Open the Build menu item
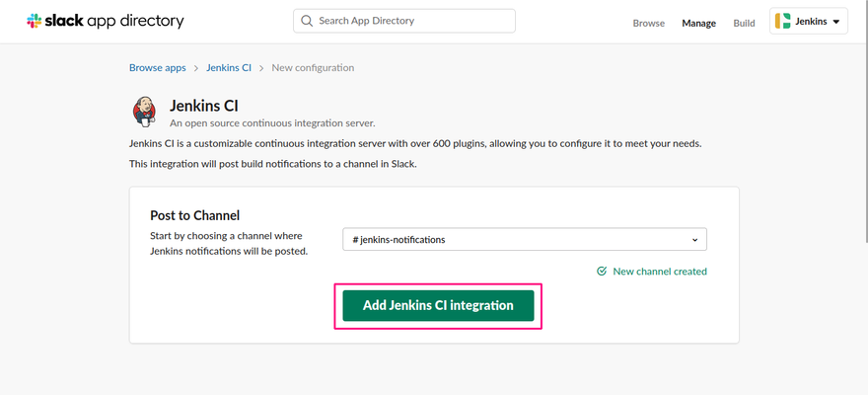This screenshot has height=395, width=868. click(744, 24)
